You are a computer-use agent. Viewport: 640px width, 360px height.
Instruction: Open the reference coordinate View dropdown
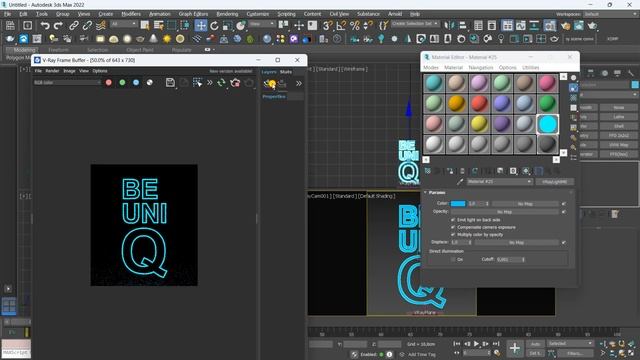[x=262, y=24]
